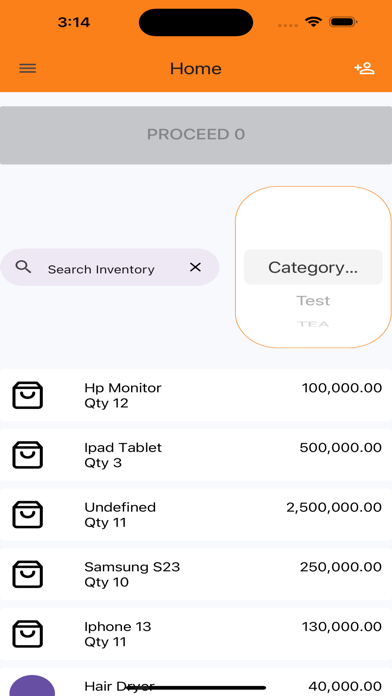Tap the 500,000.00 price
The image size is (392, 696).
pos(341,447)
